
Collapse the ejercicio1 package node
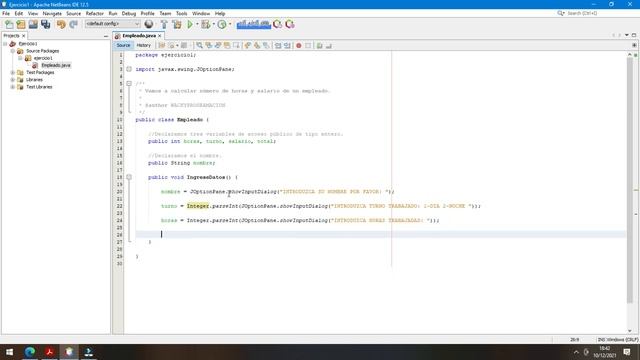tap(20, 58)
